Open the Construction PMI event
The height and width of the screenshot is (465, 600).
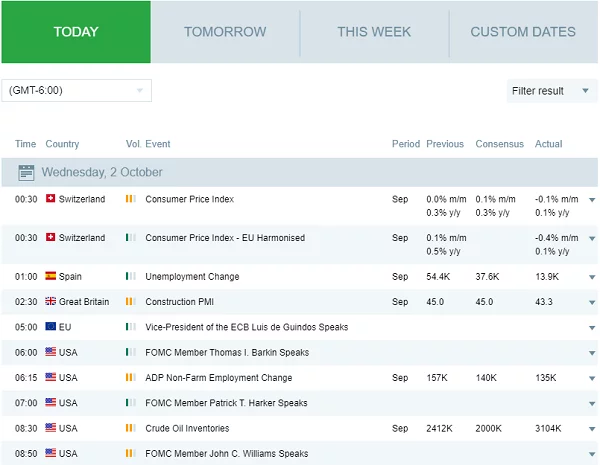[179, 302]
